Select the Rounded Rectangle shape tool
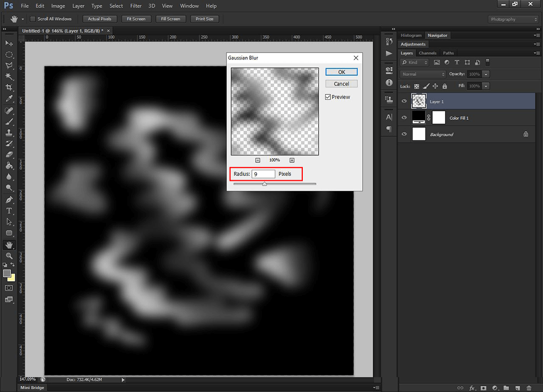543x392 pixels. point(9,233)
